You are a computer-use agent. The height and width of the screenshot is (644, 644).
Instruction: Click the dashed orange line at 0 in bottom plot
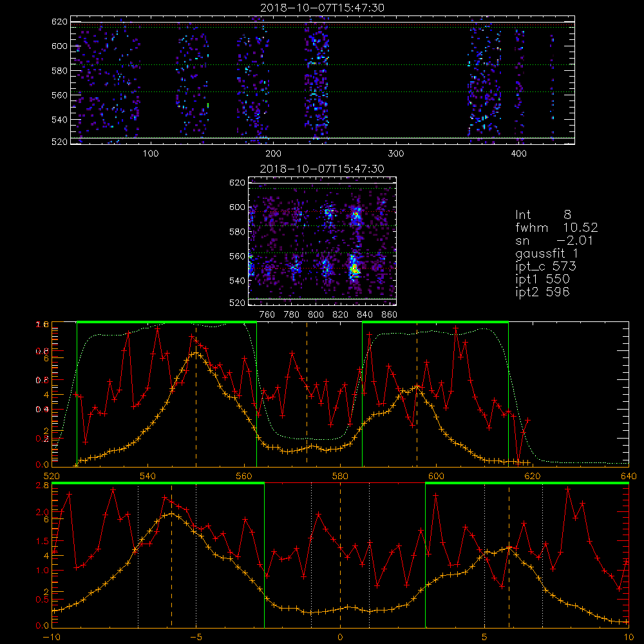point(340,554)
